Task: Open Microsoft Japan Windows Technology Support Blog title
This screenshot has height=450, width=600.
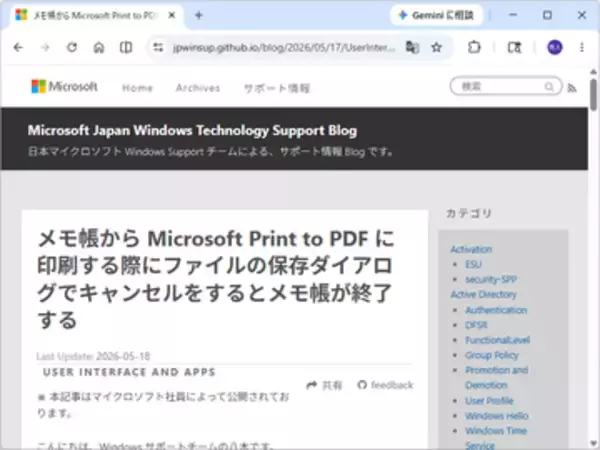Action: (x=192, y=130)
